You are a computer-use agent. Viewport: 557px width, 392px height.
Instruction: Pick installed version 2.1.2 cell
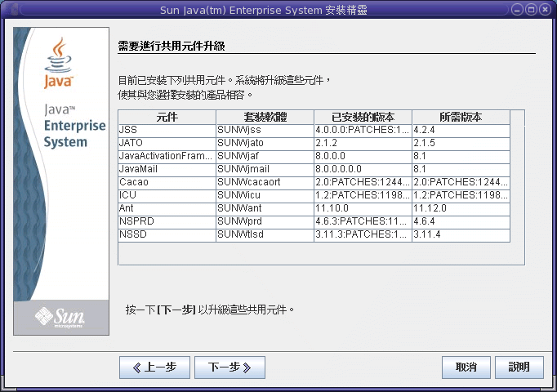(x=363, y=144)
